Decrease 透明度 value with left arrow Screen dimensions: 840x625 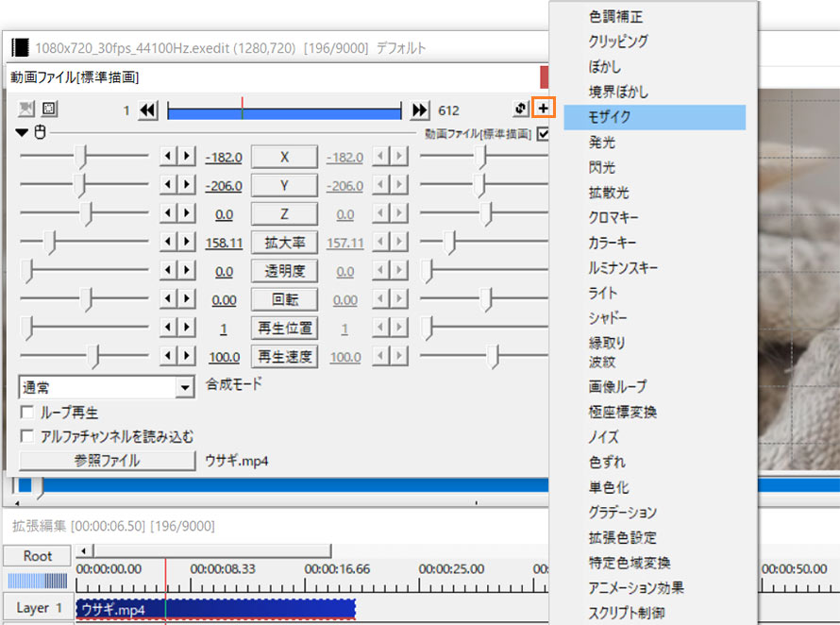coord(168,270)
